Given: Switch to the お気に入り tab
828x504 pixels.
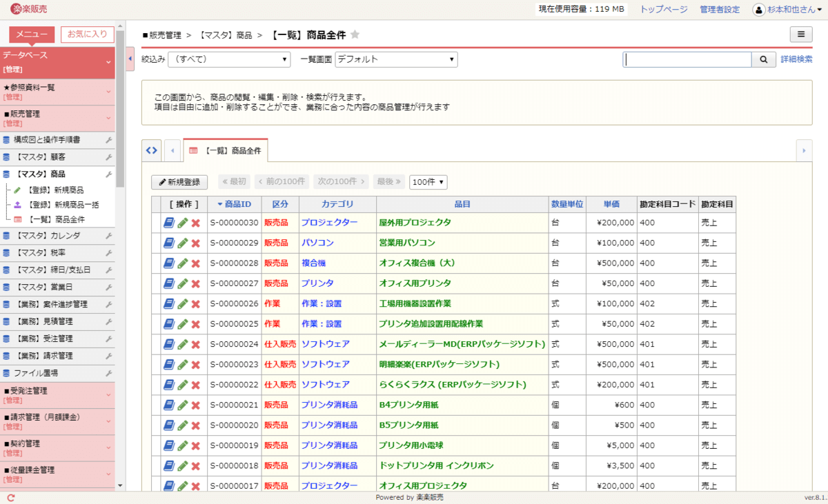Looking at the screenshot, I should pos(88,34).
